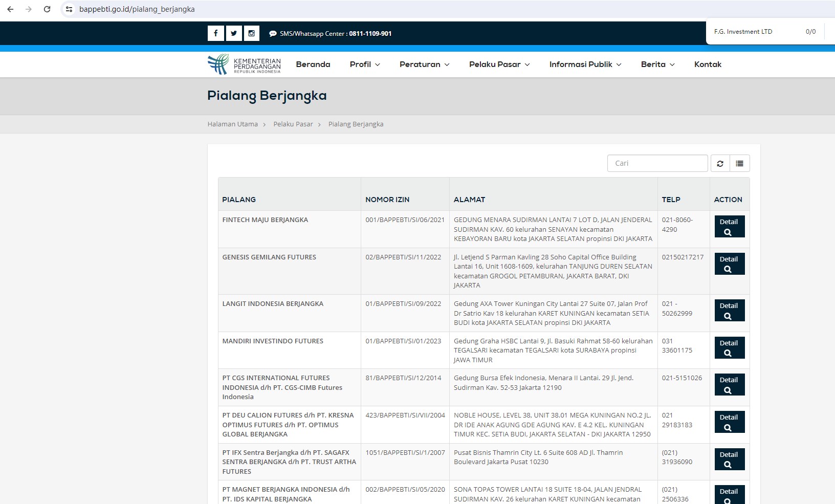Viewport: 835px width, 504px height.
Task: Open Detail for PT CGS INTERNATIONAL FUTURES
Action: tap(729, 385)
